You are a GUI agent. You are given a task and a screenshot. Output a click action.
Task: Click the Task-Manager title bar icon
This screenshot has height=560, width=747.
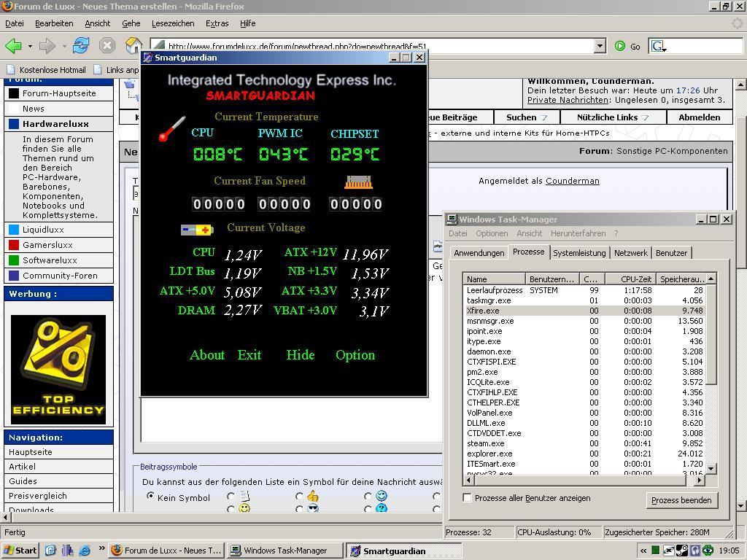[x=452, y=219]
